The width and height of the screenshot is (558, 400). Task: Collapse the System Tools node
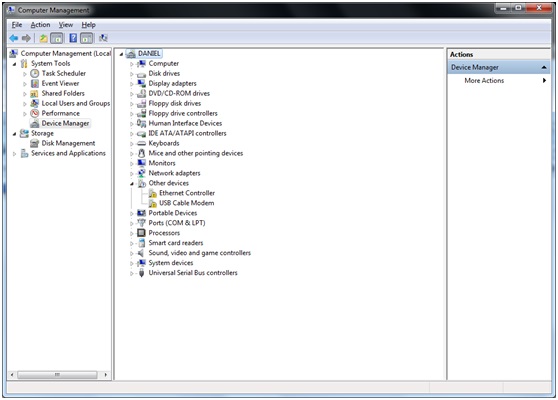tap(15, 64)
